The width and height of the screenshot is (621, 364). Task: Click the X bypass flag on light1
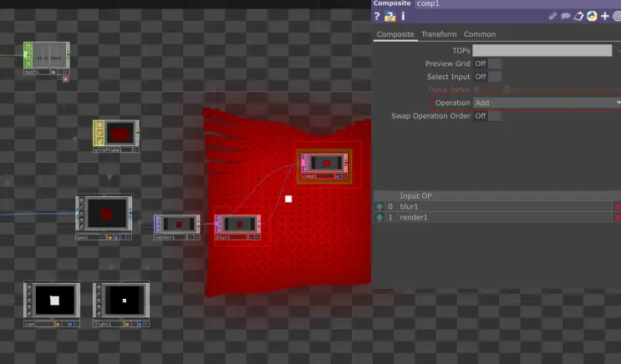(99, 300)
